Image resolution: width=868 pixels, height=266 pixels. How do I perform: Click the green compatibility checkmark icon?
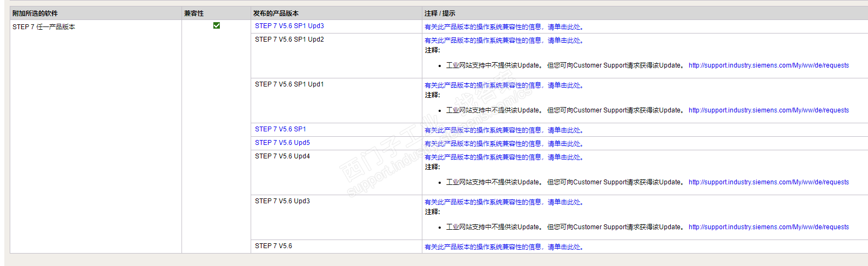coord(217,25)
